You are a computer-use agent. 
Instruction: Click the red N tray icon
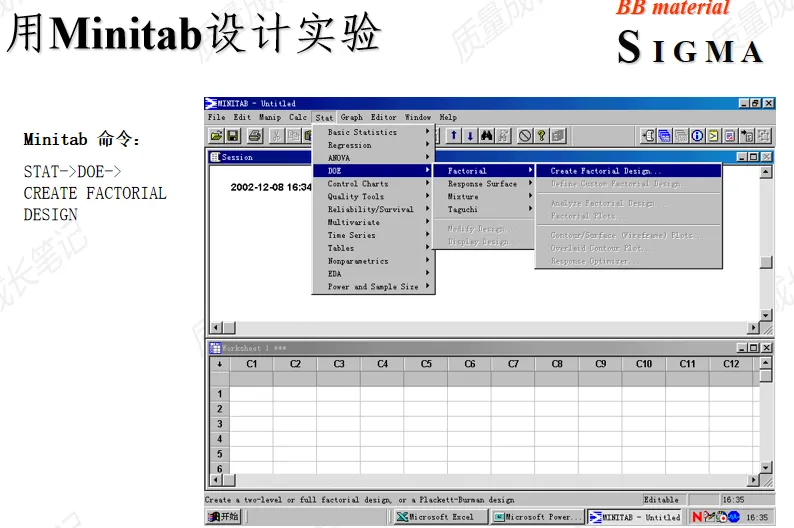coord(697,517)
